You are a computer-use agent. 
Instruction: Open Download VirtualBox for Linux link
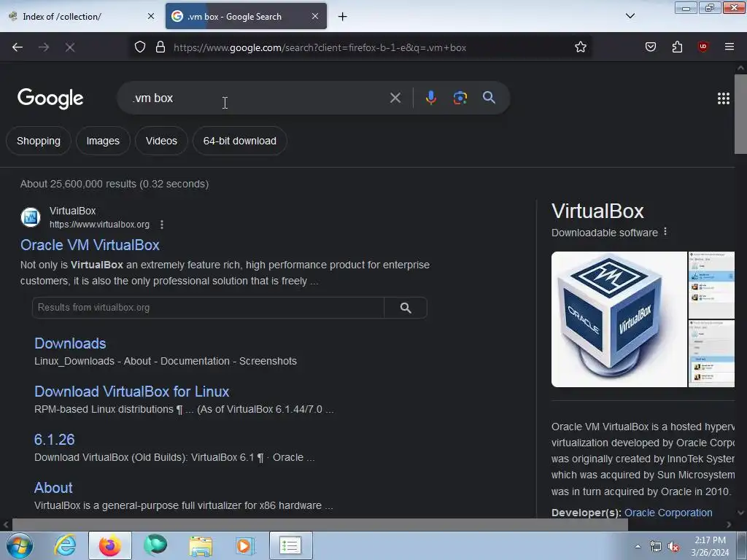pos(132,392)
